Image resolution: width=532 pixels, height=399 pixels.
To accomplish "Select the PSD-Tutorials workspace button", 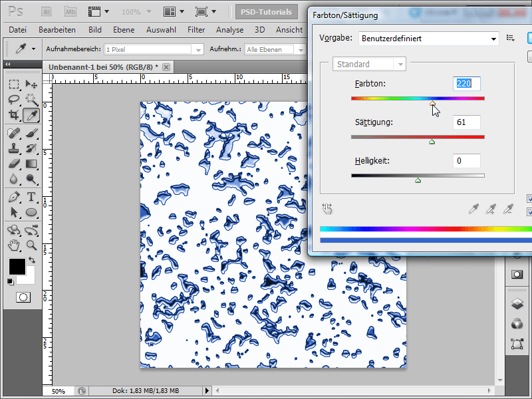I will pyautogui.click(x=267, y=12).
